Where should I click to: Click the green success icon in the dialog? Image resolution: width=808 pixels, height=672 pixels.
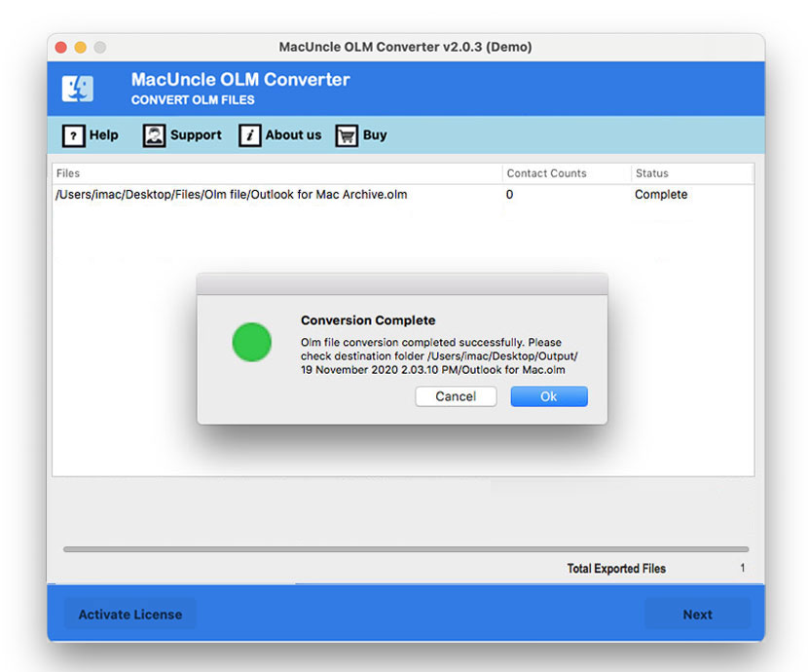pyautogui.click(x=252, y=343)
